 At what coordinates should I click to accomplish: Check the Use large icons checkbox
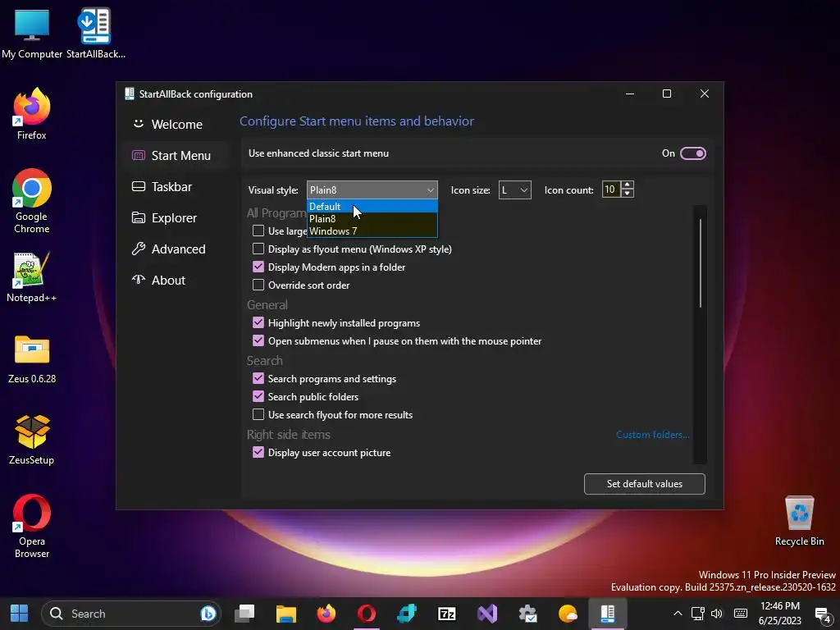click(x=258, y=231)
